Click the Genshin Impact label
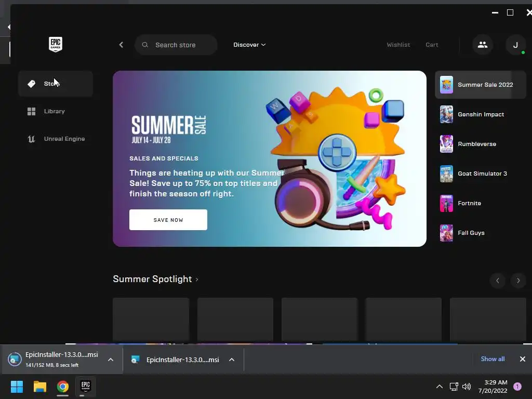Image resolution: width=532 pixels, height=399 pixels. 481,115
